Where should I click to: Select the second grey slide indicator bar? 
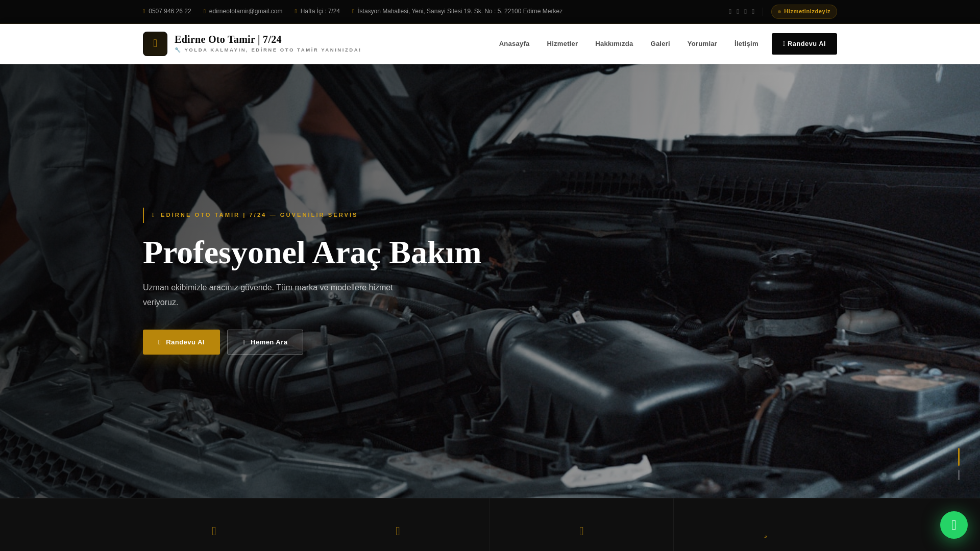click(x=959, y=475)
